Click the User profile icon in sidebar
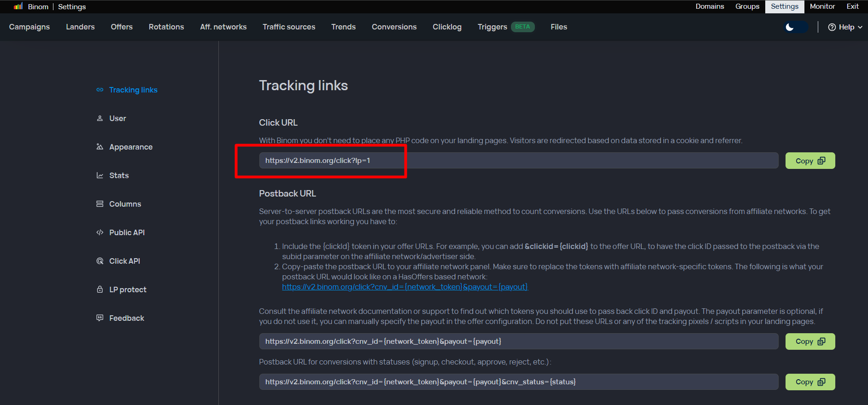Screen dimensions: 868x405 [x=100, y=118]
